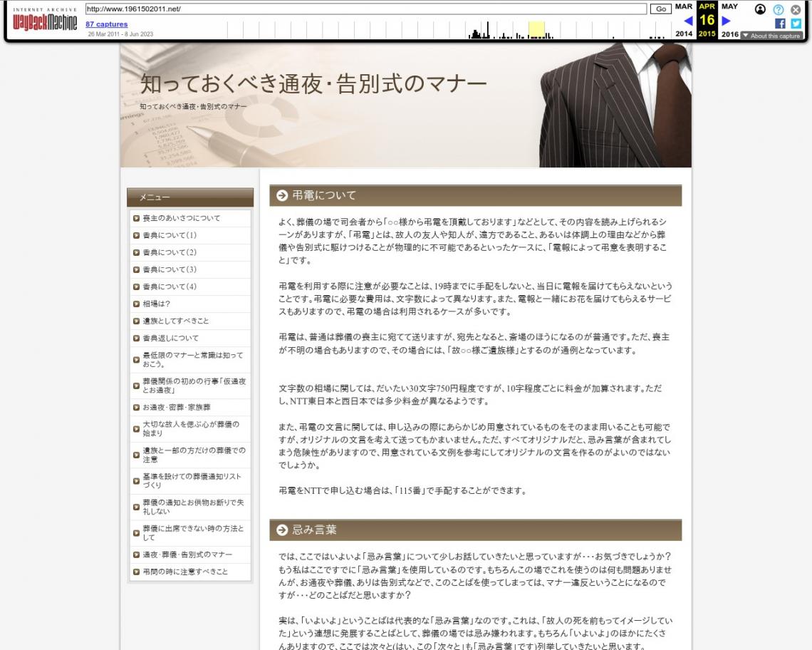This screenshot has width=812, height=650.
Task: Open 葬儀に出席できない時の方法として link
Action: 192,533
